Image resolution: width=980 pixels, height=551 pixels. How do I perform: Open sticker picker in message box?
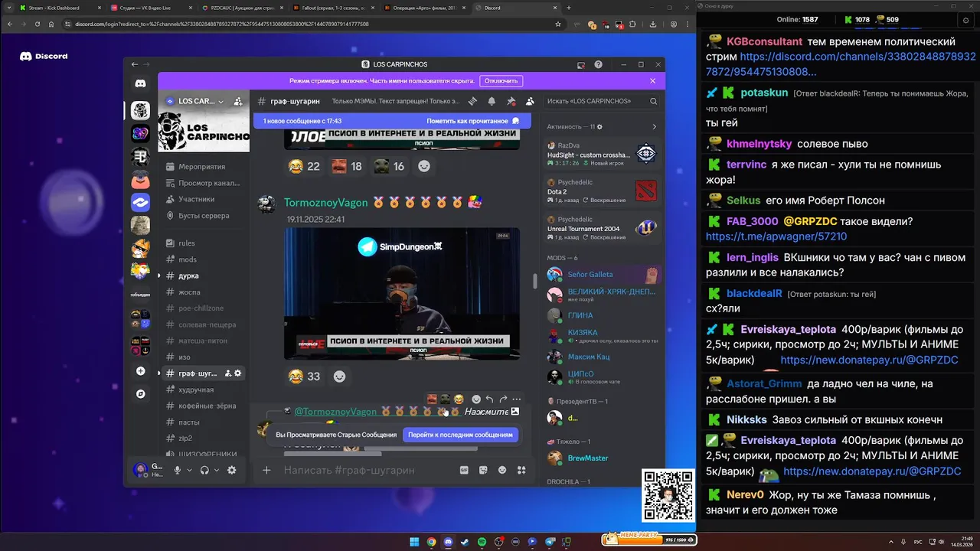pos(483,470)
